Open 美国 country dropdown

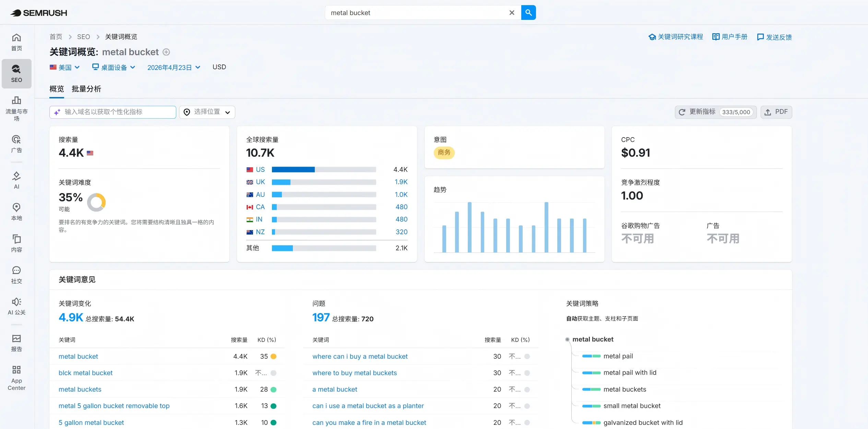[x=64, y=67]
